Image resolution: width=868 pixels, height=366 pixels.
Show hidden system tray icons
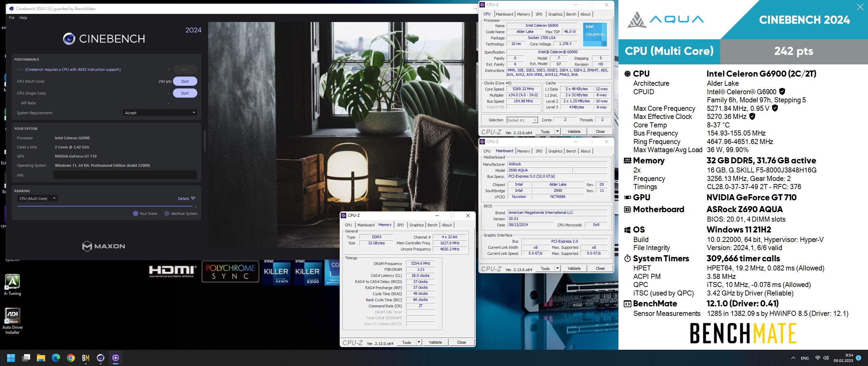pyautogui.click(x=793, y=358)
